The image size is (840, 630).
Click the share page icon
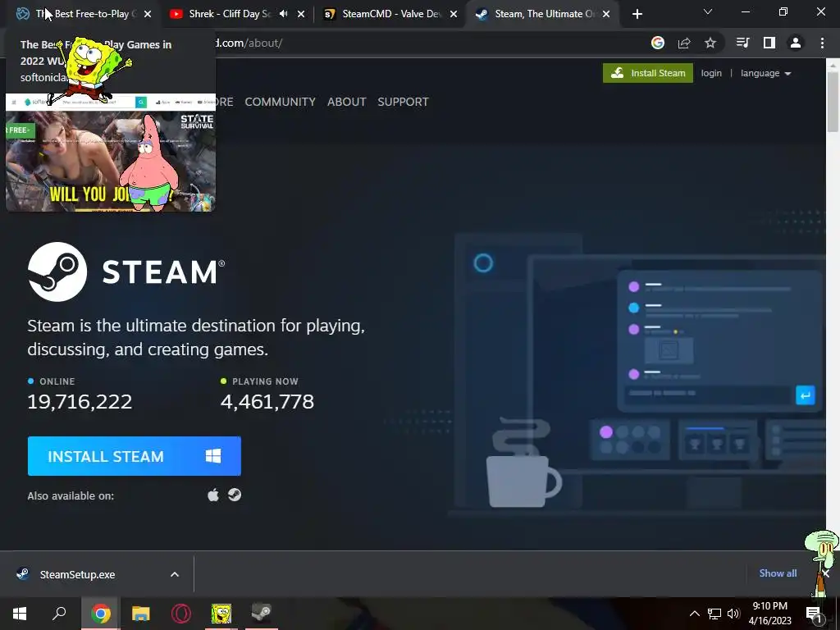(684, 43)
